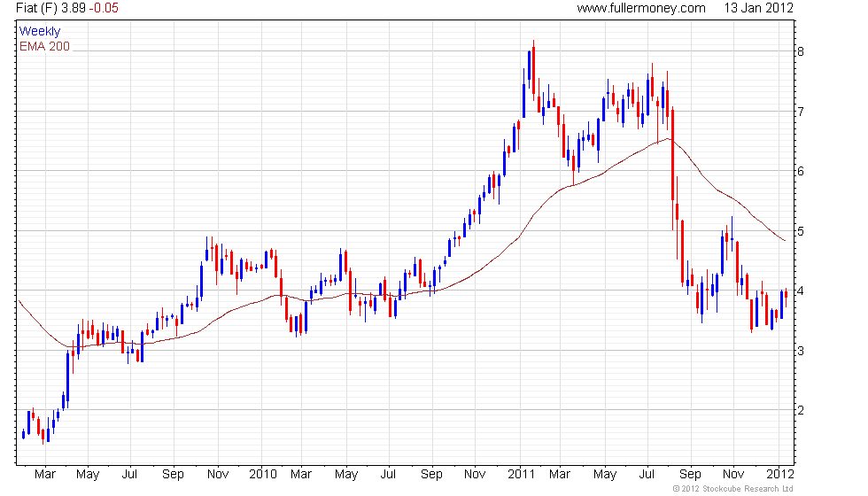
Task: Click the '2012' time axis label
Action: [x=780, y=474]
